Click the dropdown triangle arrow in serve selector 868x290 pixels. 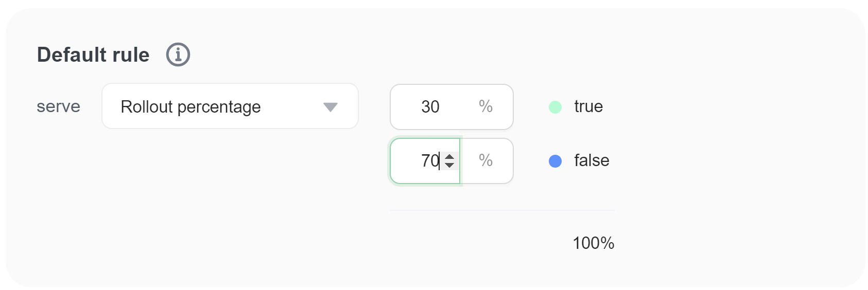click(330, 107)
